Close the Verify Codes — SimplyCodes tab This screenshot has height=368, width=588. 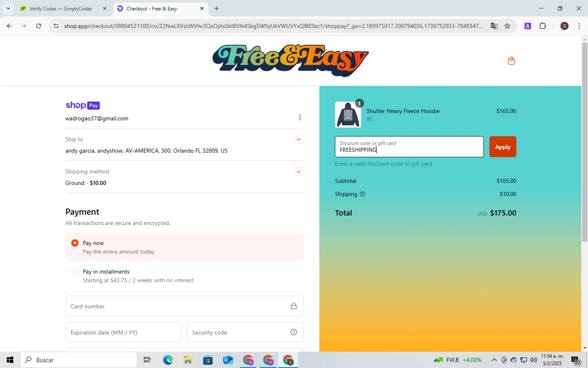(105, 9)
